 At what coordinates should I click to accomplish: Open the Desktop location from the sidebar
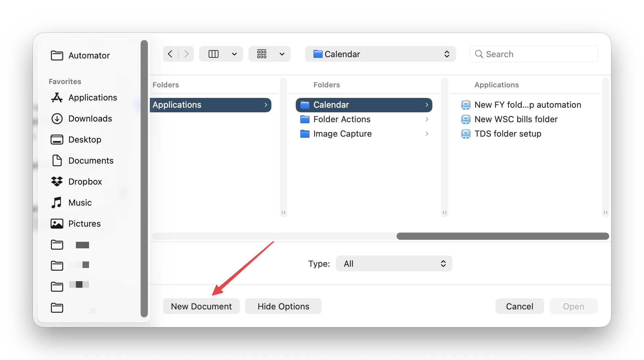click(85, 139)
